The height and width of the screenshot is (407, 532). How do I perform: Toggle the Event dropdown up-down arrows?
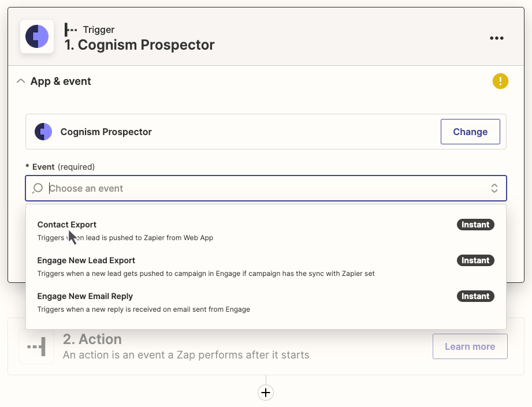tap(494, 188)
